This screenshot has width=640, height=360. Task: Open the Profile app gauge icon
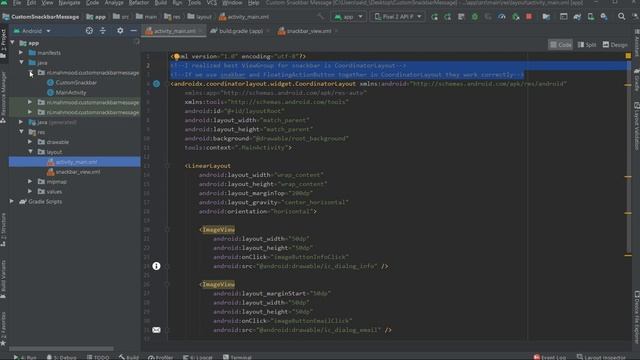[502, 17]
